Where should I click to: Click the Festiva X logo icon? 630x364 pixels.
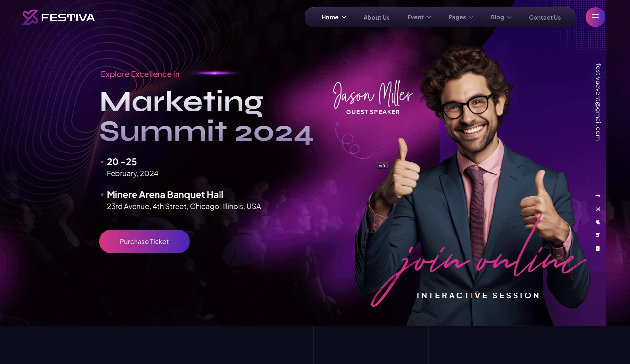coord(31,17)
